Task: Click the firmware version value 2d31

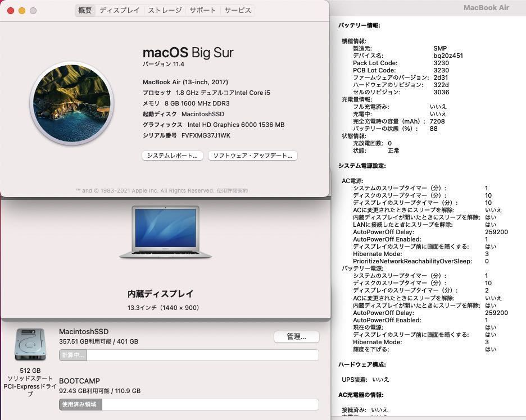Action: click(441, 77)
